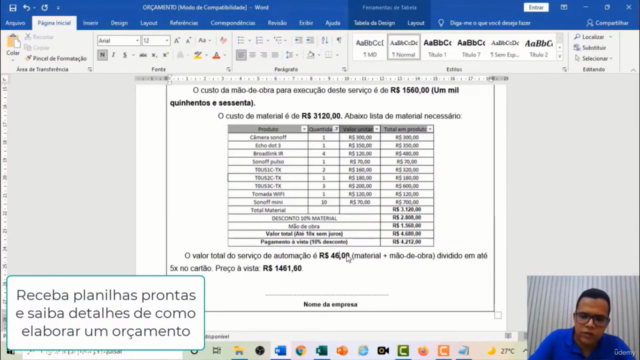Expand the borders dropdown arrow
The height and width of the screenshot is (360, 640).
[337, 55]
